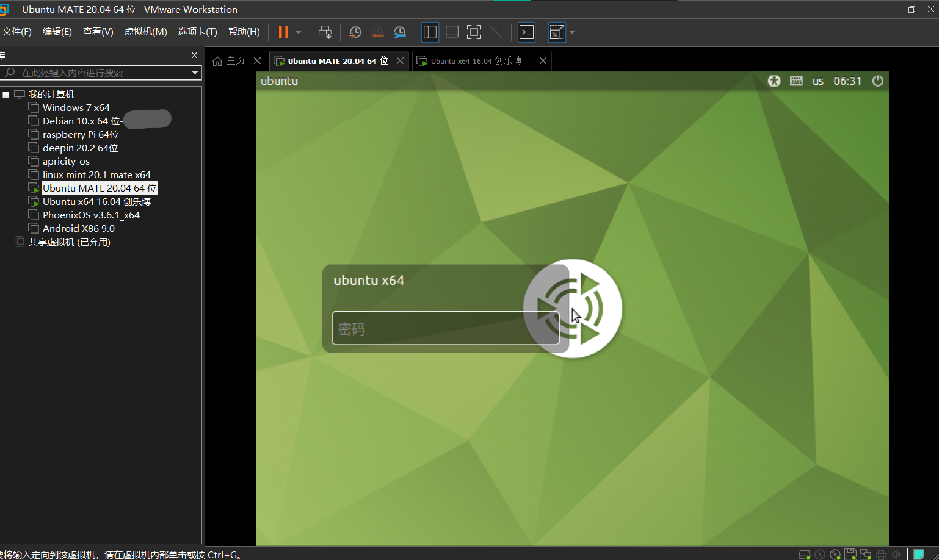
Task: Select the ubuntu x64 user on login screen
Action: tap(369, 281)
